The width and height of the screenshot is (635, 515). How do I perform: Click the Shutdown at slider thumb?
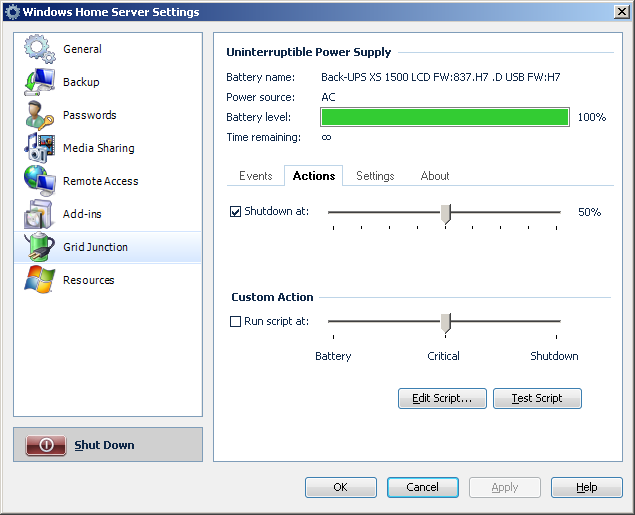[x=445, y=214]
